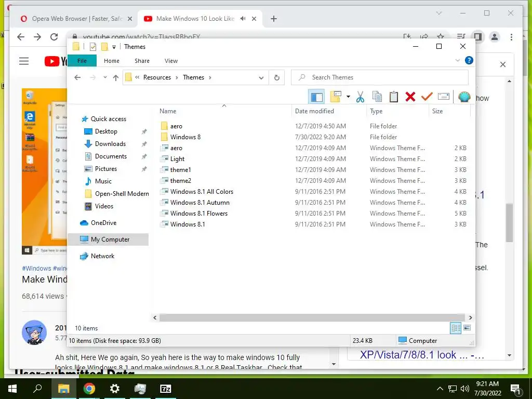Select Windows 8.1 Autumn theme
Image resolution: width=532 pixels, height=399 pixels.
pos(200,202)
